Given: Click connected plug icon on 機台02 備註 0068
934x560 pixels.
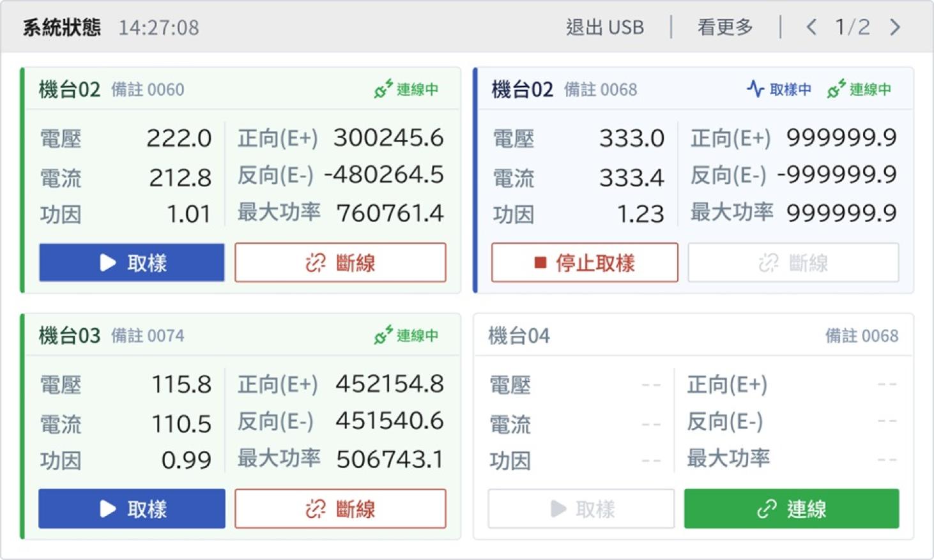Looking at the screenshot, I should pos(836,89).
